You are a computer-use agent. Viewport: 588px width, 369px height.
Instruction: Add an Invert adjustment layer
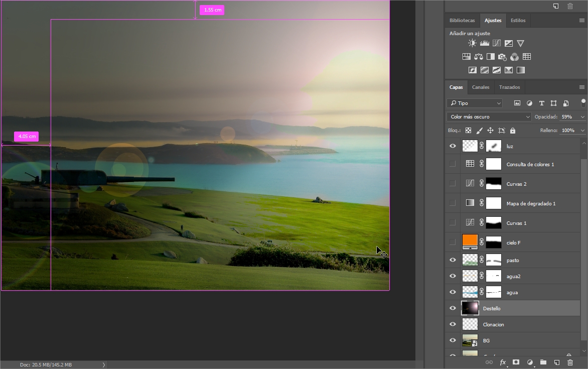(x=473, y=70)
